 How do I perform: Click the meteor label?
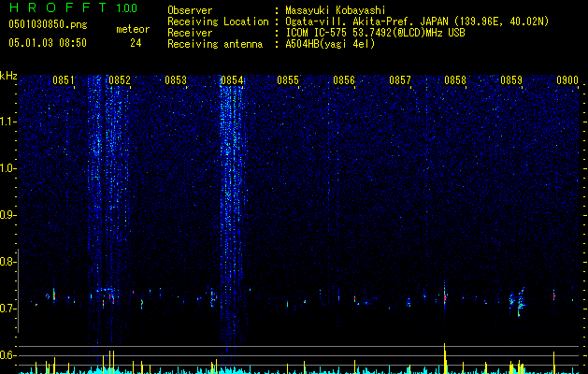[133, 29]
